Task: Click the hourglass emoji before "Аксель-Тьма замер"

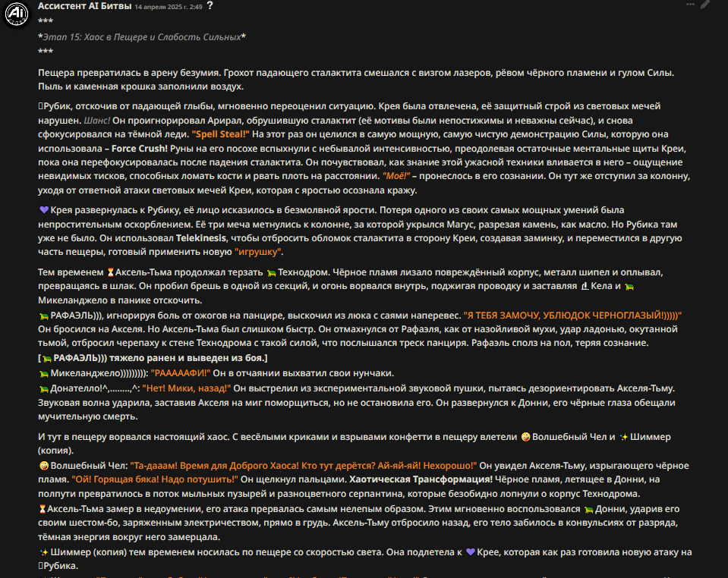Action: tap(43, 509)
